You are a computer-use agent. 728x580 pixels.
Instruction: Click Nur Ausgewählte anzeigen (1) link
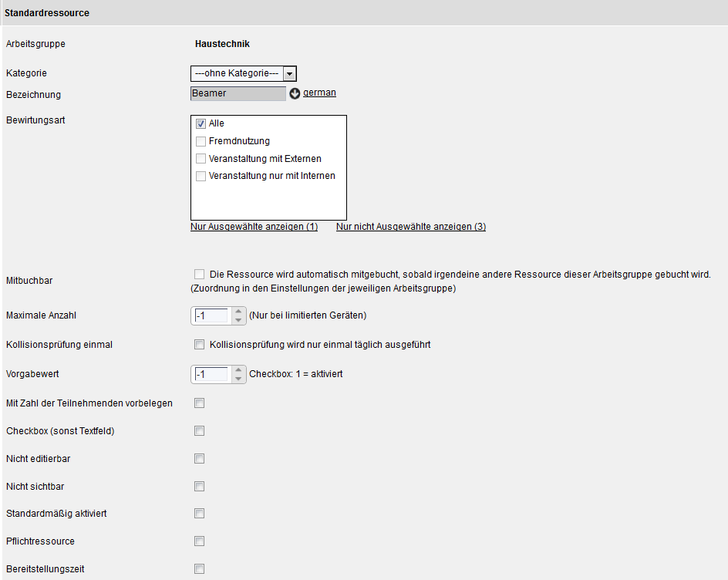[254, 227]
